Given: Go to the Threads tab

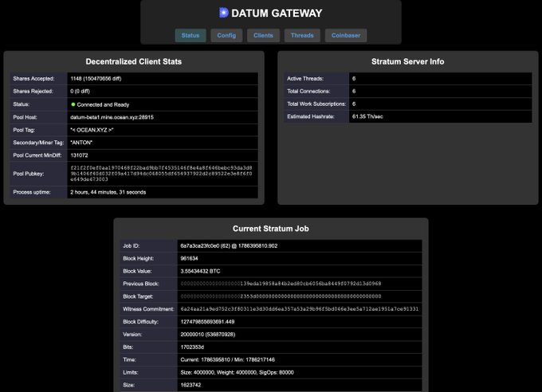Looking at the screenshot, I should (302, 35).
